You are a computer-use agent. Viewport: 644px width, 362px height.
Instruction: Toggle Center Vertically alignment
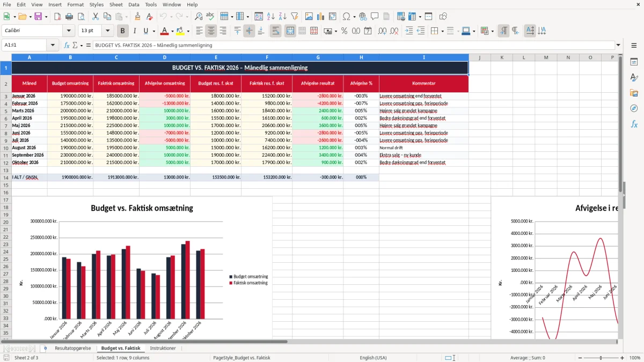pos(249,31)
